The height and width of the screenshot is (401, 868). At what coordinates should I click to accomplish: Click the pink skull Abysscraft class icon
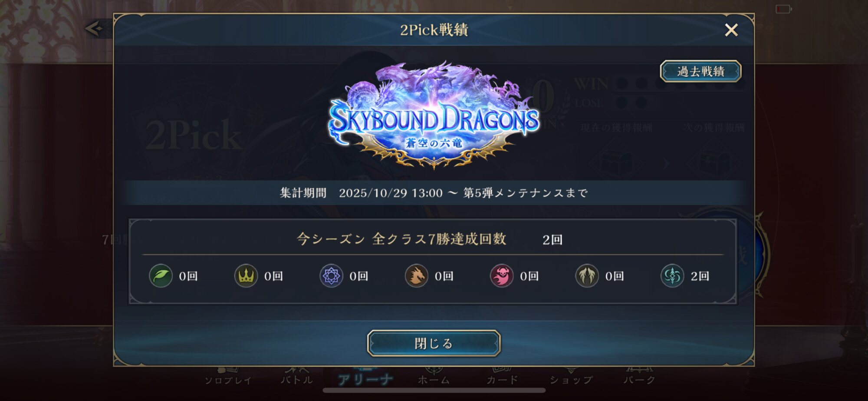coord(502,276)
